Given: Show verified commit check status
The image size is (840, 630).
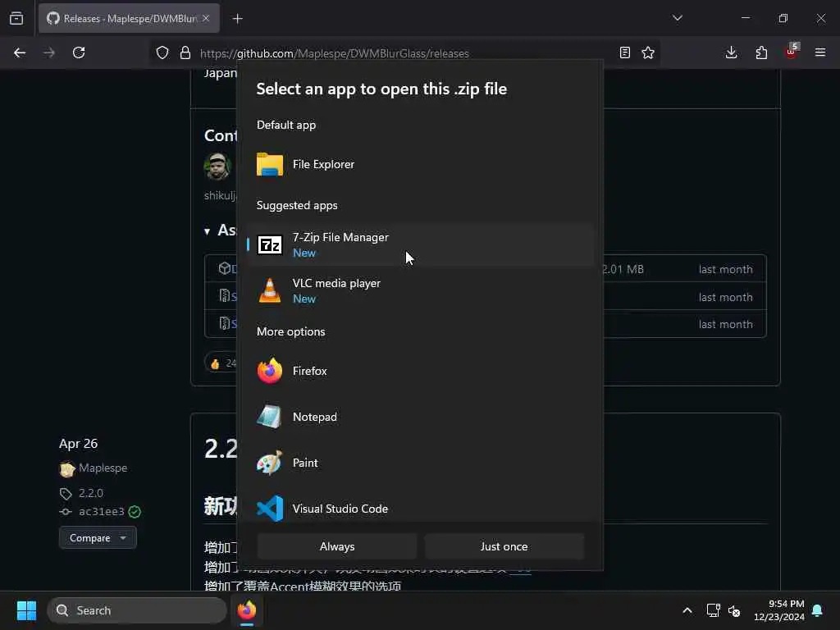Looking at the screenshot, I should (135, 512).
